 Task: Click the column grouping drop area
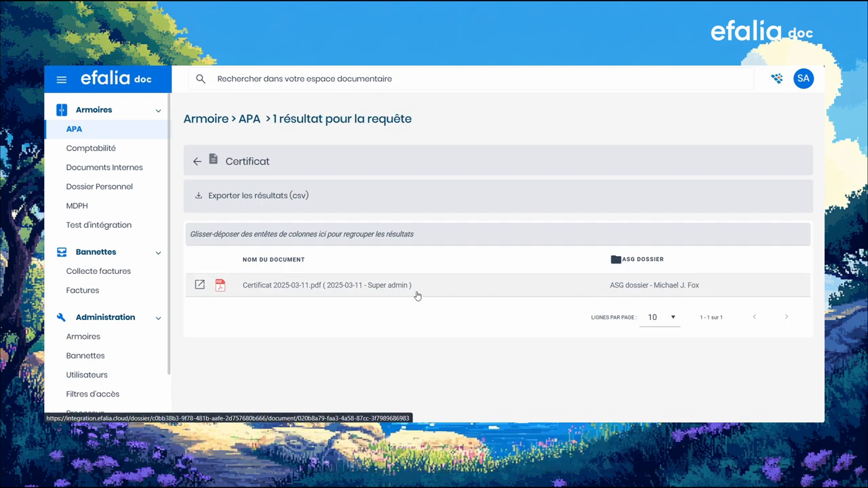[498, 234]
